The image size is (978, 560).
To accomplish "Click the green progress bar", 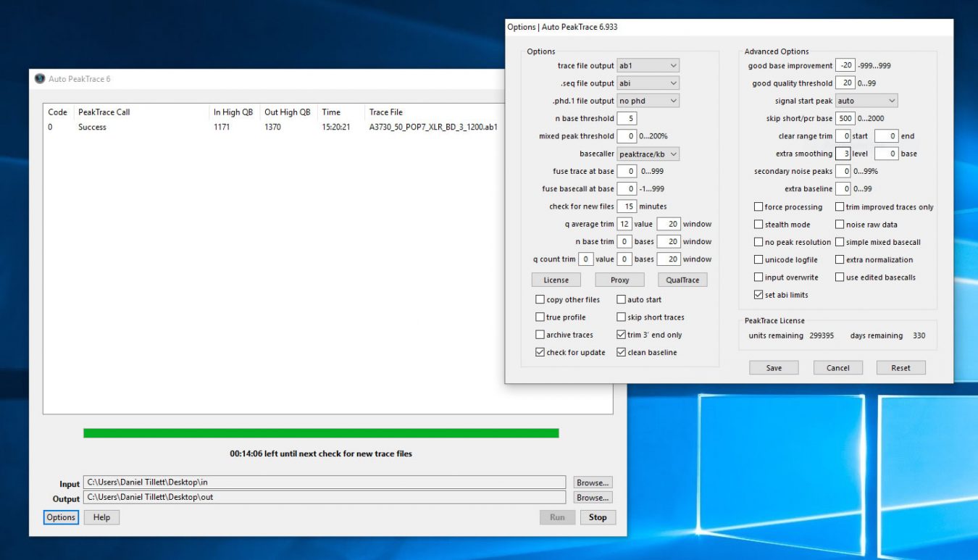I will (x=321, y=433).
